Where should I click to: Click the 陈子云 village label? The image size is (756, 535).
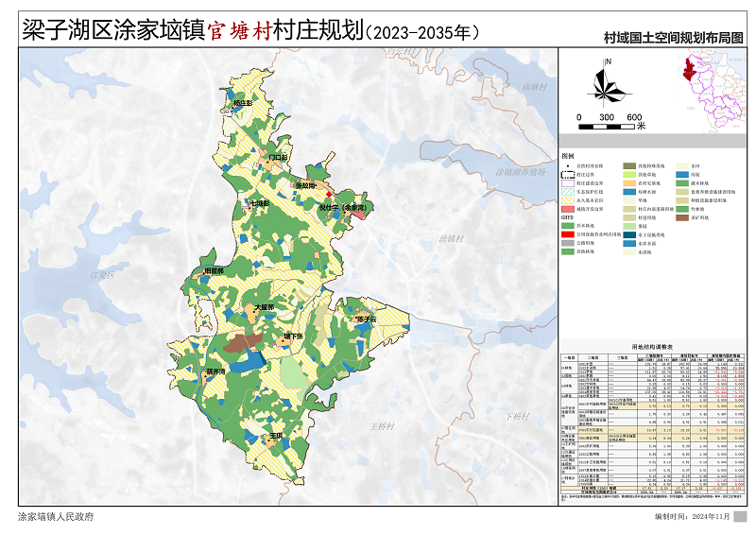[367, 319]
